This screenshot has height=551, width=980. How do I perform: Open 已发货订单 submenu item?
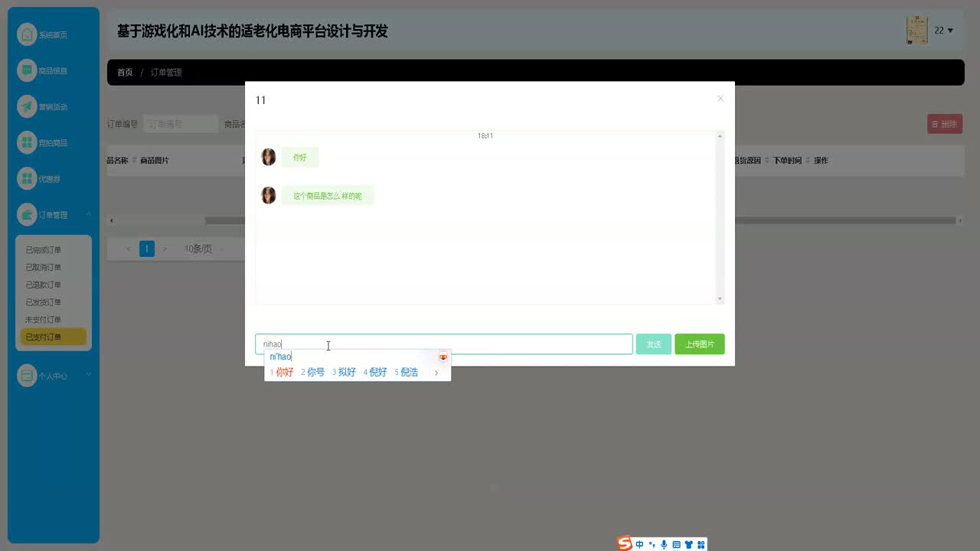tap(44, 302)
